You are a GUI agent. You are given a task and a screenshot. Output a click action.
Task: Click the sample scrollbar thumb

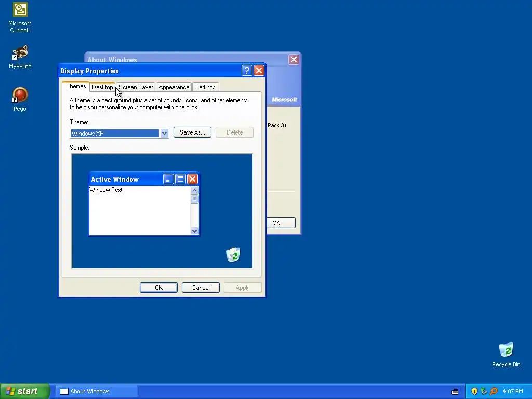coord(194,199)
